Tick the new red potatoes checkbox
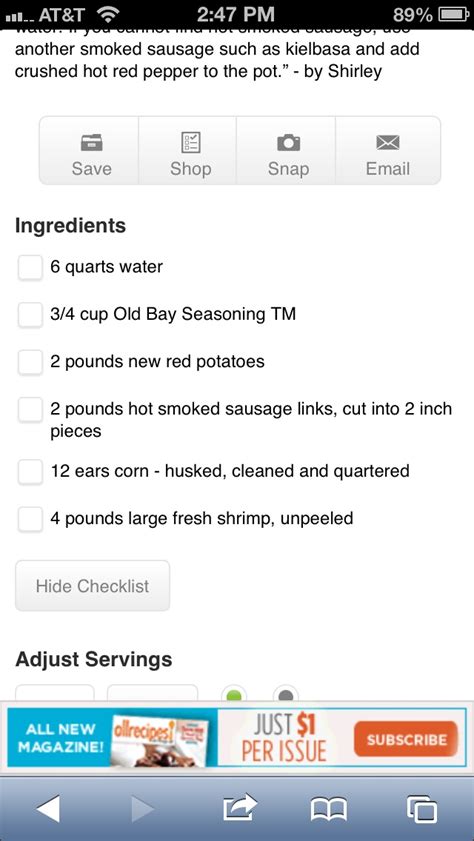This screenshot has width=474, height=841. point(30,362)
